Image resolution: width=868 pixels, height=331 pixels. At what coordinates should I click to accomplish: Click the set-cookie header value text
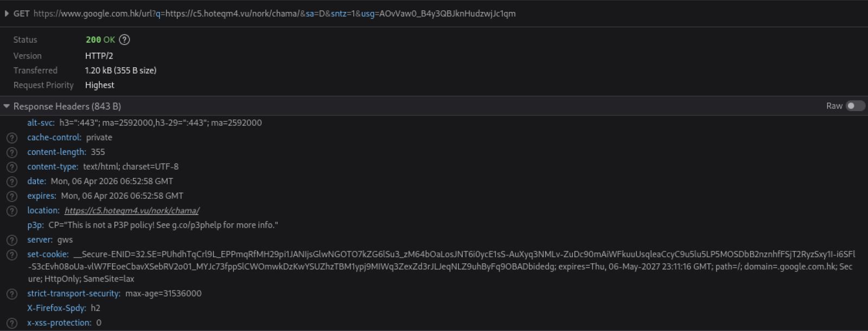click(434, 267)
